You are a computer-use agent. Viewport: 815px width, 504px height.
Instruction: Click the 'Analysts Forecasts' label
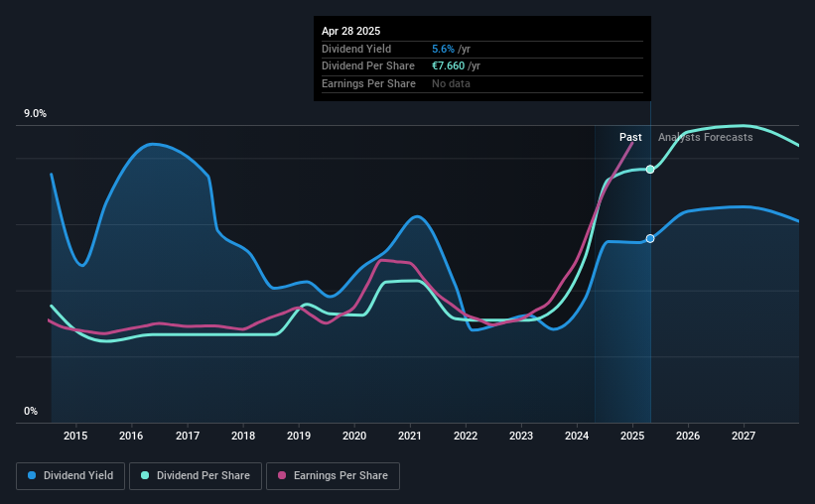click(706, 137)
